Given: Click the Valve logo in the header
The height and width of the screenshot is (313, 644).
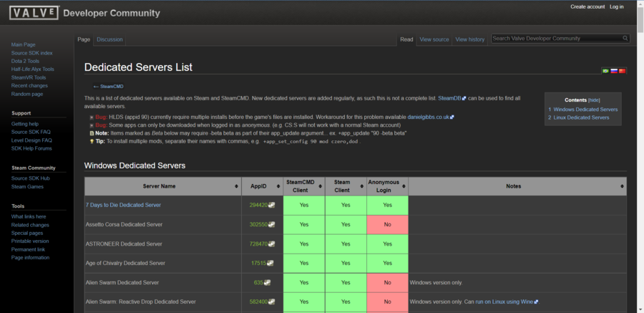Looking at the screenshot, I should coord(34,13).
